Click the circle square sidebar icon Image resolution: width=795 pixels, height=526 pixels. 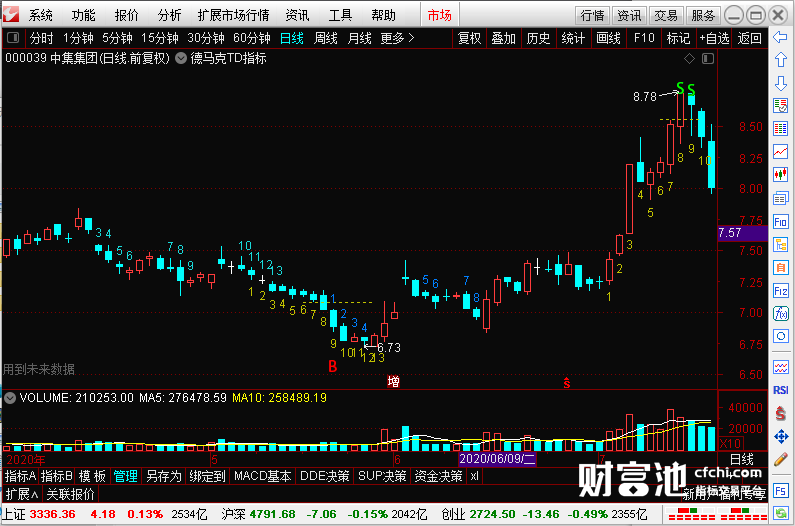pos(780,336)
